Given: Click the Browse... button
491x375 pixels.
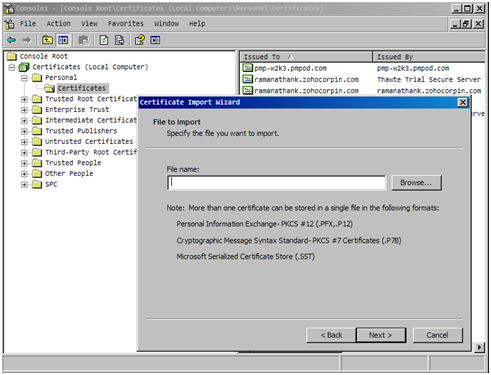Looking at the screenshot, I should point(416,183).
